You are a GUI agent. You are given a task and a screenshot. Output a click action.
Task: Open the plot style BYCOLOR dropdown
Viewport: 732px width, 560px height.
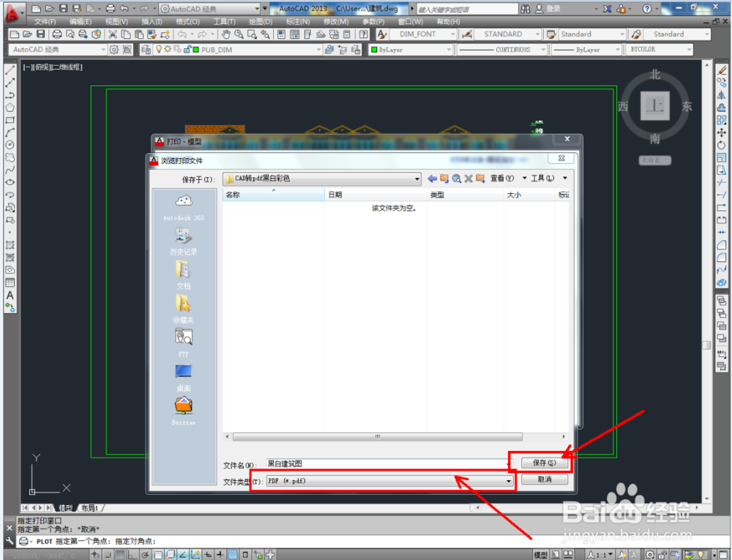tap(660, 50)
